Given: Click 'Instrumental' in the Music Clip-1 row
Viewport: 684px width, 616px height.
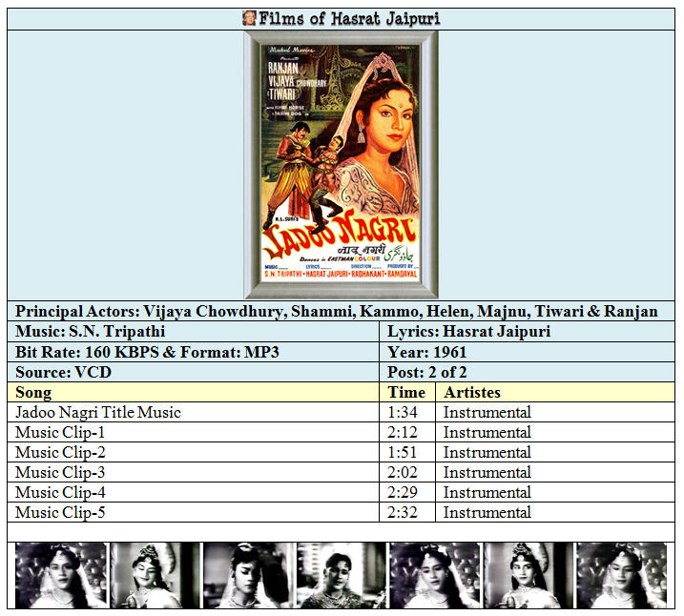Looking at the screenshot, I should [487, 433].
